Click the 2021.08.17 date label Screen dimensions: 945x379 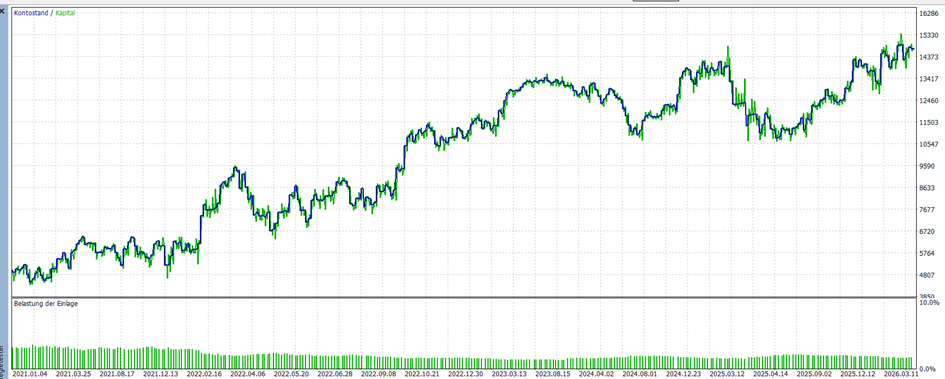(117, 374)
